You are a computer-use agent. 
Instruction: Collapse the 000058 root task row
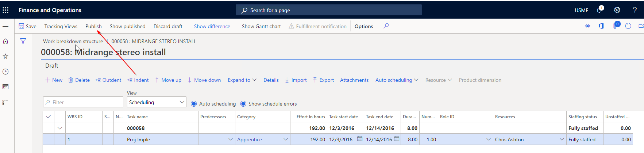[60, 128]
